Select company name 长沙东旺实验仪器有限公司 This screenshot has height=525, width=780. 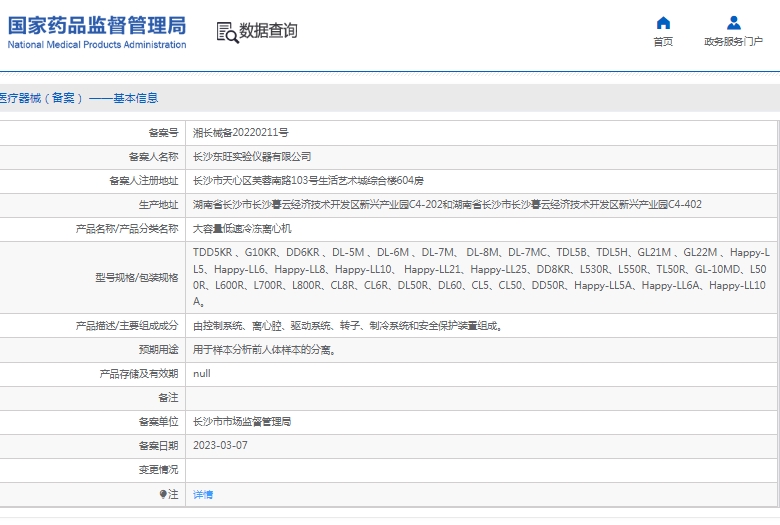(x=252, y=157)
